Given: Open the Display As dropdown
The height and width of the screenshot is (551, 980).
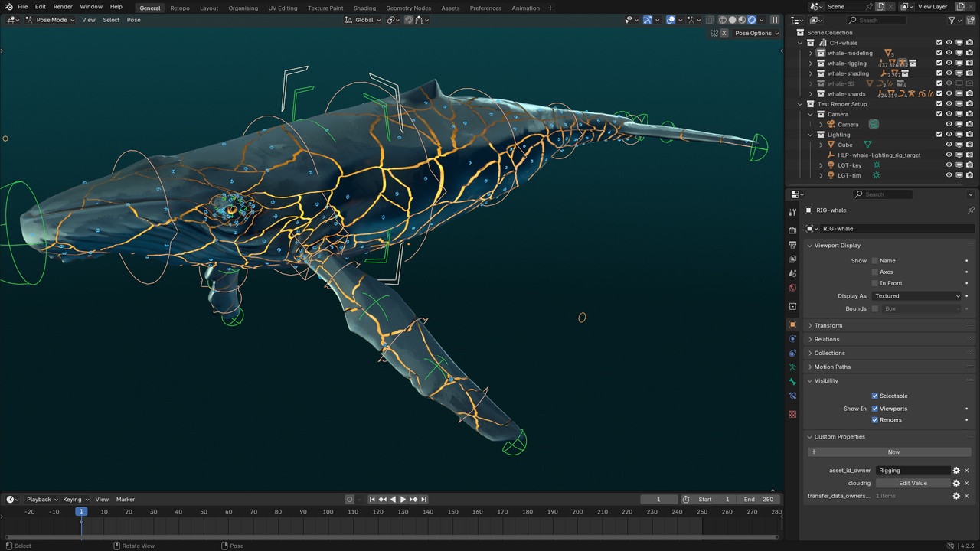Looking at the screenshot, I should point(916,296).
